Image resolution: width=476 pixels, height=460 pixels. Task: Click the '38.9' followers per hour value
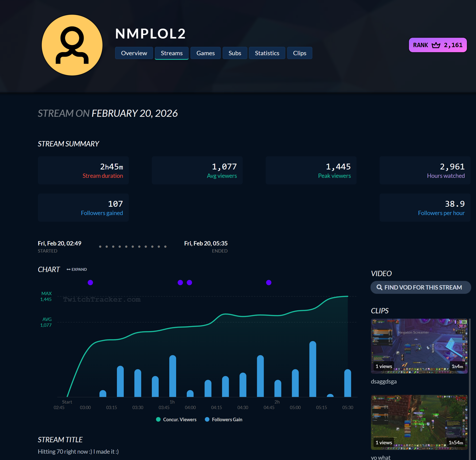pyautogui.click(x=455, y=204)
